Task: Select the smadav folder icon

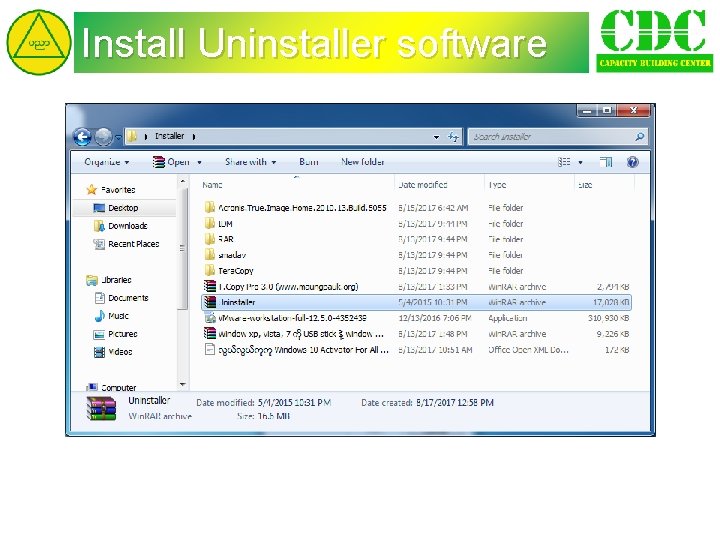Action: coord(210,255)
